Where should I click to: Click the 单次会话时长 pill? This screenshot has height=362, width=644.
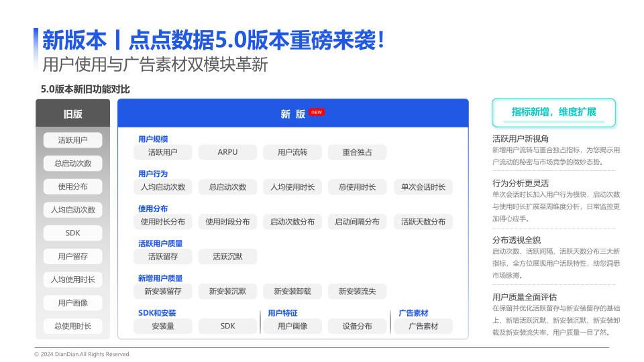click(423, 187)
